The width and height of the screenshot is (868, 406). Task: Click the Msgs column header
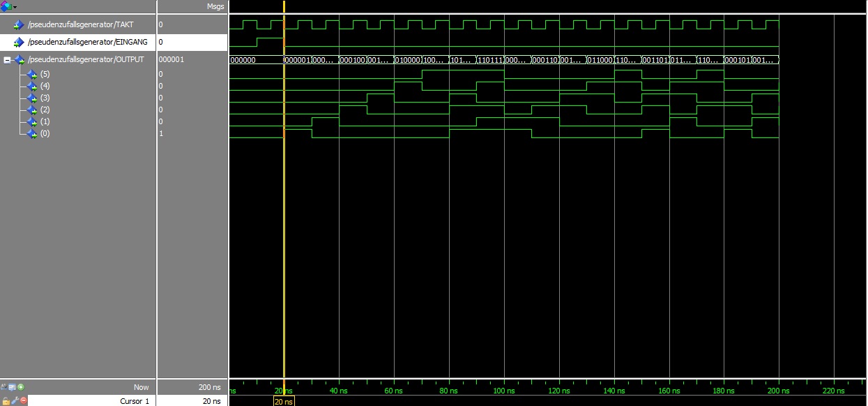coord(215,6)
